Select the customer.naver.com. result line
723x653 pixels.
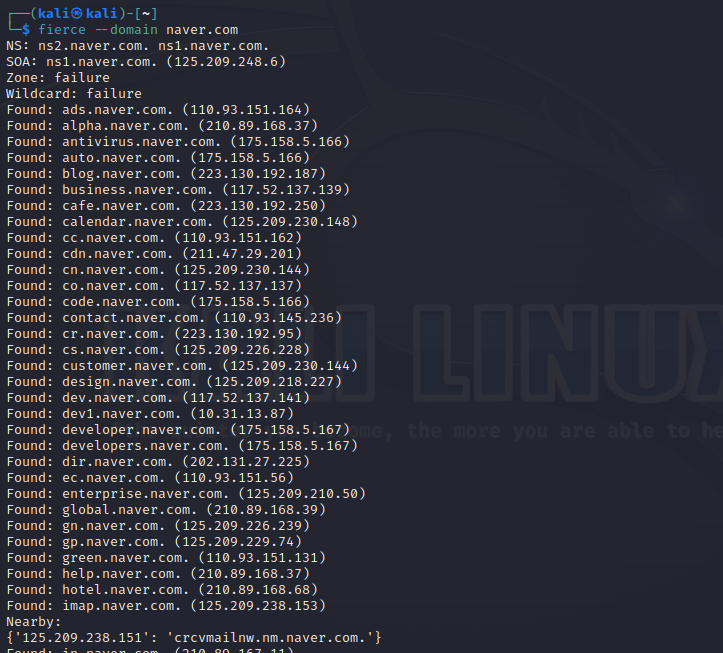[x=182, y=366]
